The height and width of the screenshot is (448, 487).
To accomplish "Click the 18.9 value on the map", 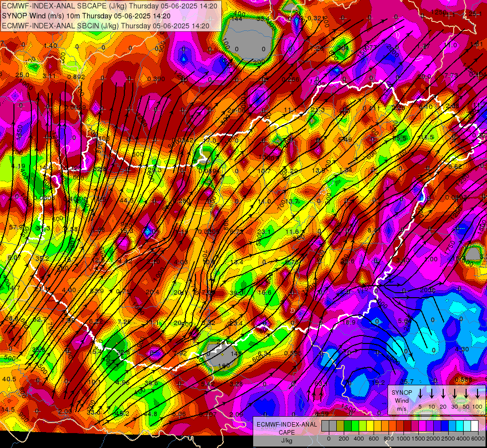I will tap(349, 323).
